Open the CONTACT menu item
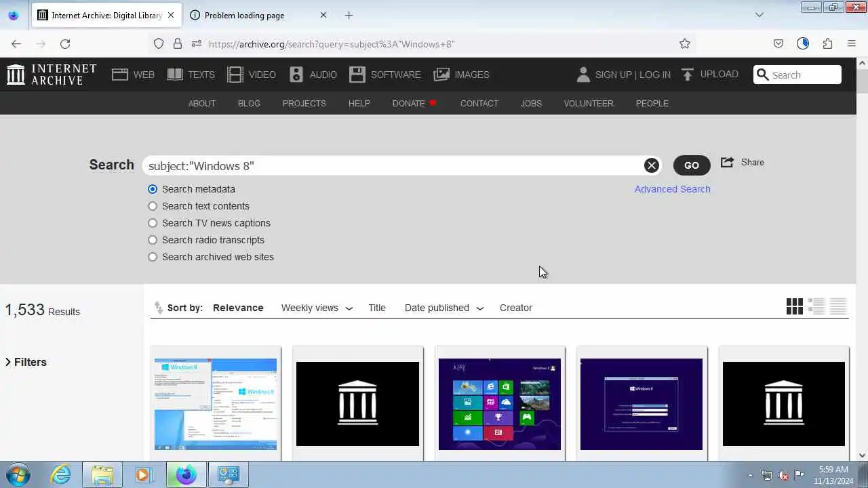 [x=479, y=103]
